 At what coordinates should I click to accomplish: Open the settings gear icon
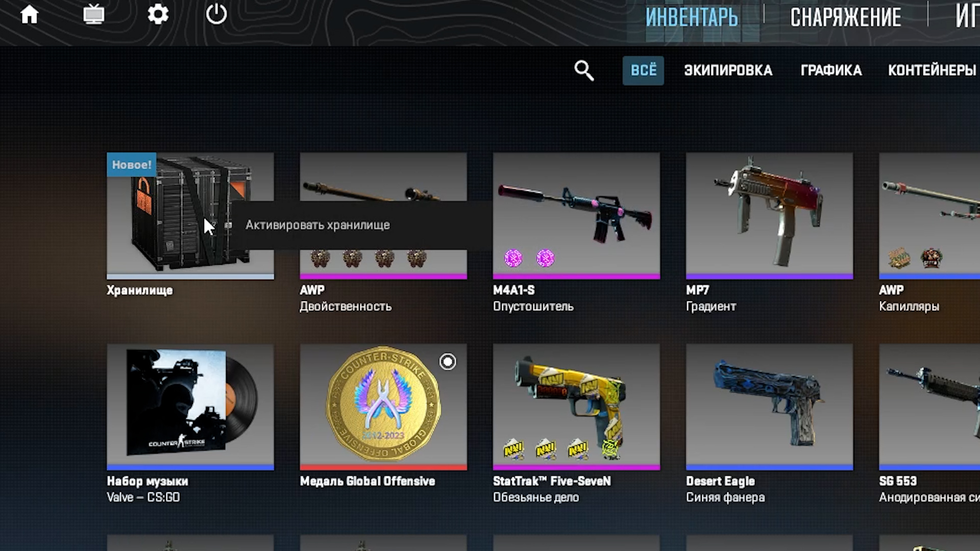(158, 14)
